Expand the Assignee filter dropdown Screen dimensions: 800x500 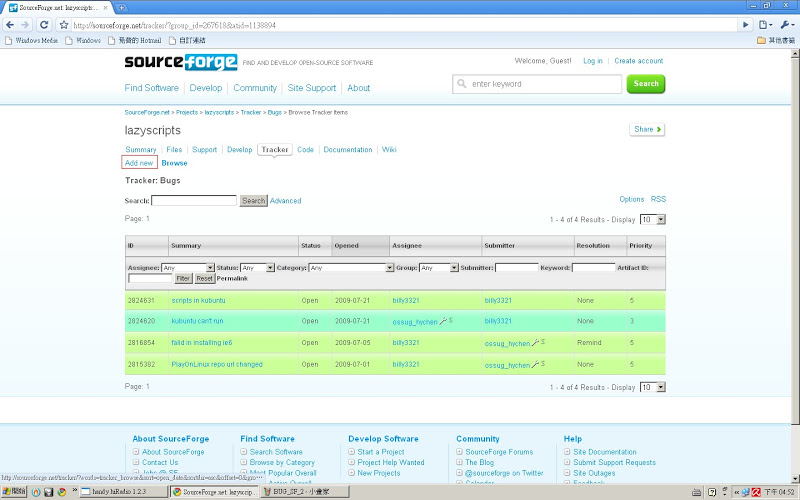click(210, 267)
